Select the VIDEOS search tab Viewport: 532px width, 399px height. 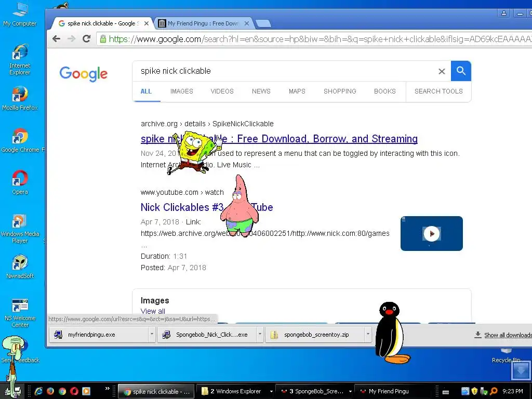click(222, 91)
